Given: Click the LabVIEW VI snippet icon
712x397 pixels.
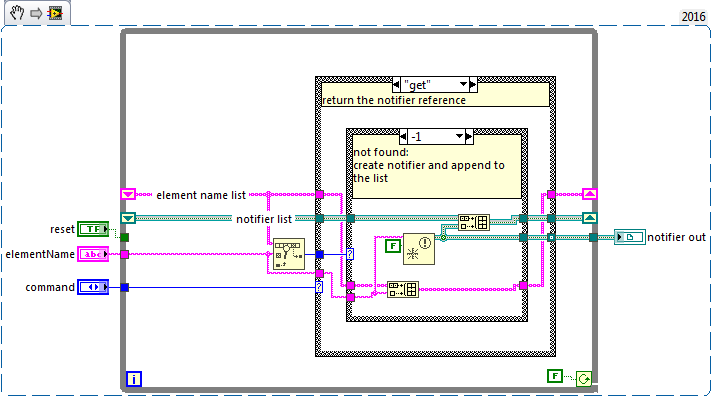Looking at the screenshot, I should point(55,13).
